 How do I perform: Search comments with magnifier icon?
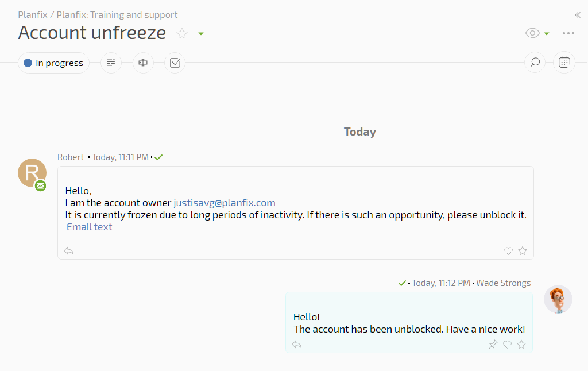point(535,62)
